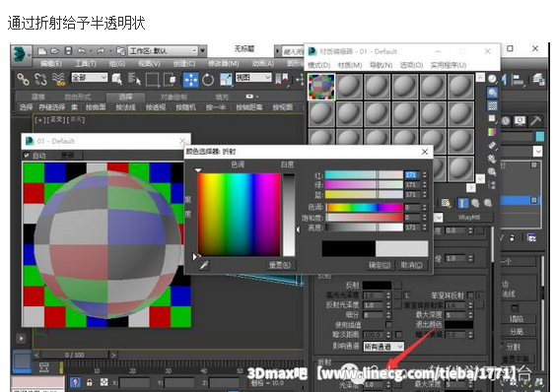Click the Select and Link chain icon
555x392 pixels.
tap(24, 79)
